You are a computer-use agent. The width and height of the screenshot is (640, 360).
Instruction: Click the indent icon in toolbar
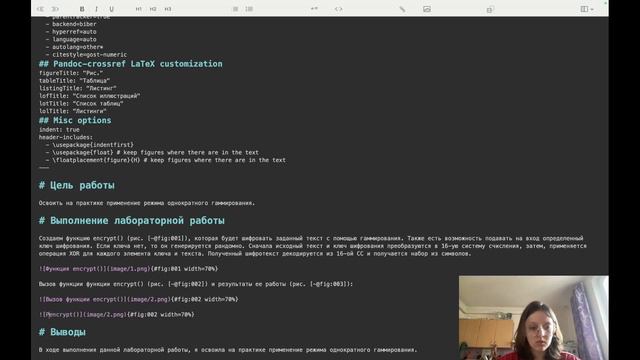pyautogui.click(x=55, y=9)
